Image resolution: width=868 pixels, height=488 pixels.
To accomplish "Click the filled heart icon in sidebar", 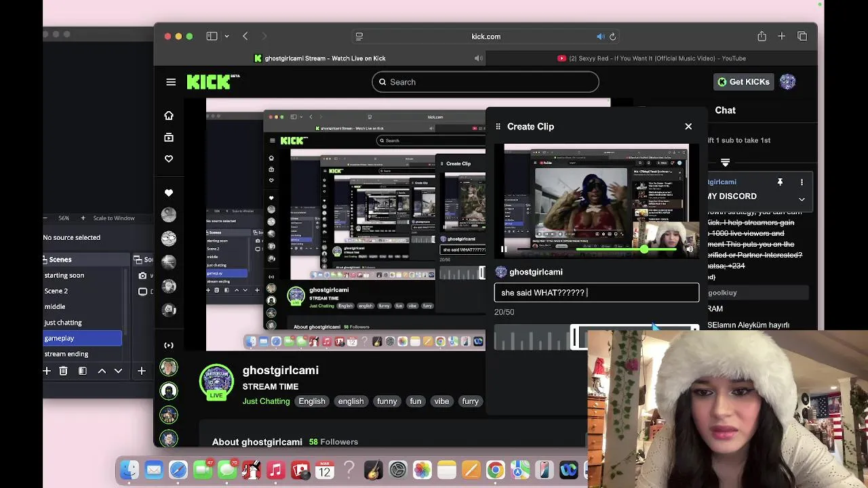I will click(x=169, y=192).
